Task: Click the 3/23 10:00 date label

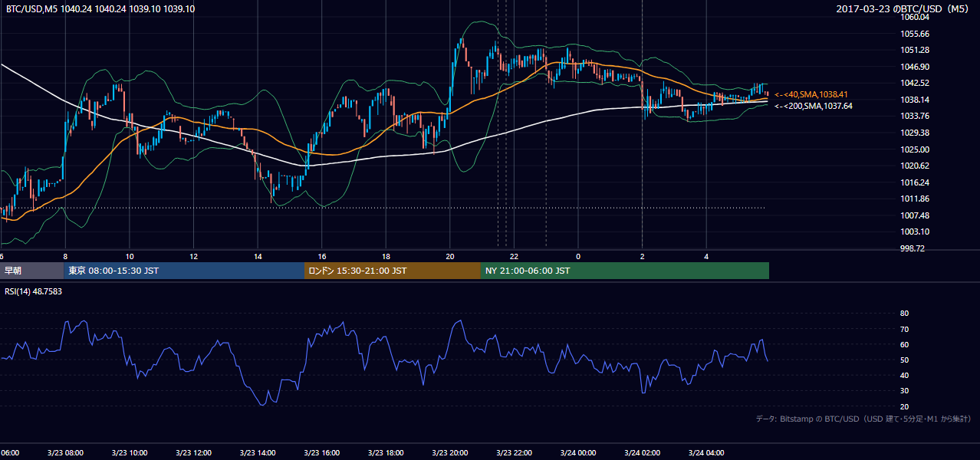Action: coord(129,453)
